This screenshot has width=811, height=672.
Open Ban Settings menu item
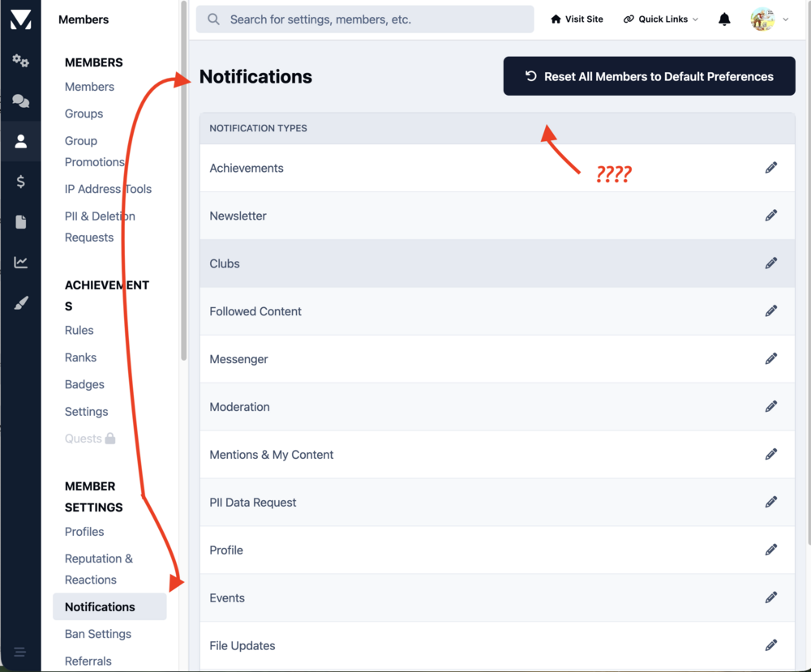pyautogui.click(x=98, y=634)
